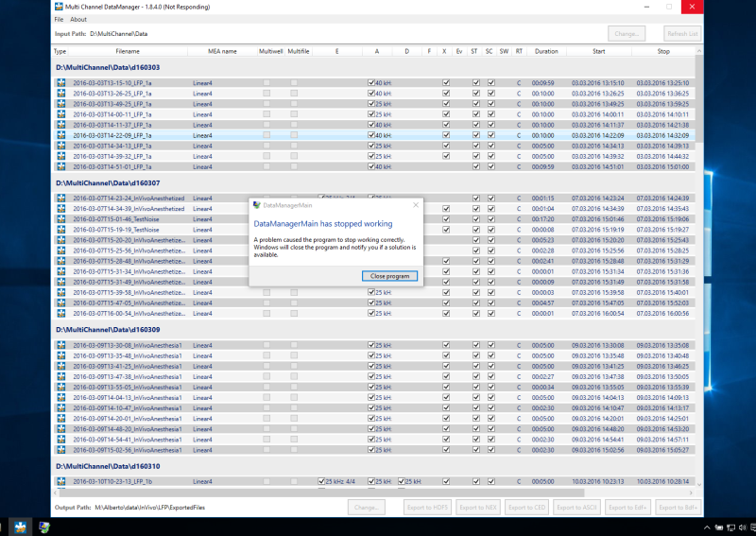Click the Input Path value D:\MultiChannel\Data

pyautogui.click(x=119, y=34)
